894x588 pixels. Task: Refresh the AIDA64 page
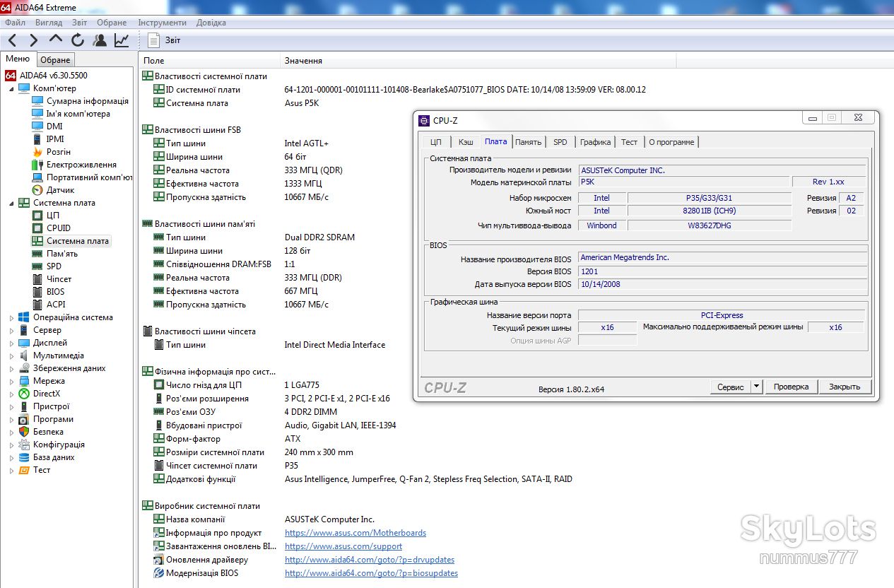pos(78,40)
